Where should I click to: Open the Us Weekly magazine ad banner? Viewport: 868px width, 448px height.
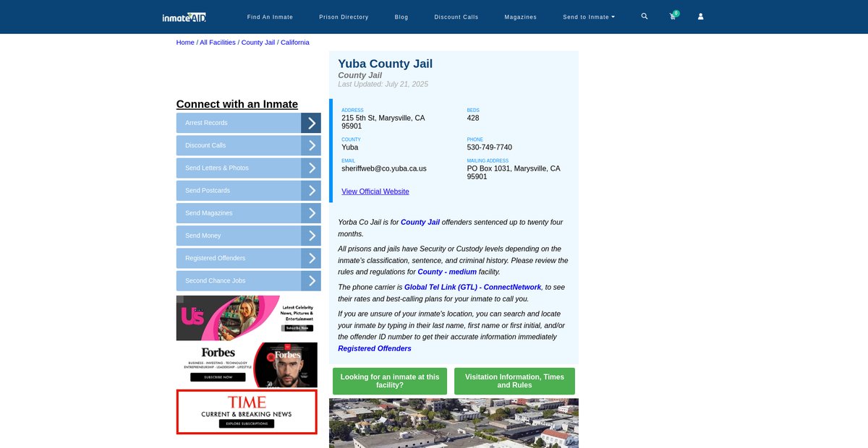click(x=247, y=318)
